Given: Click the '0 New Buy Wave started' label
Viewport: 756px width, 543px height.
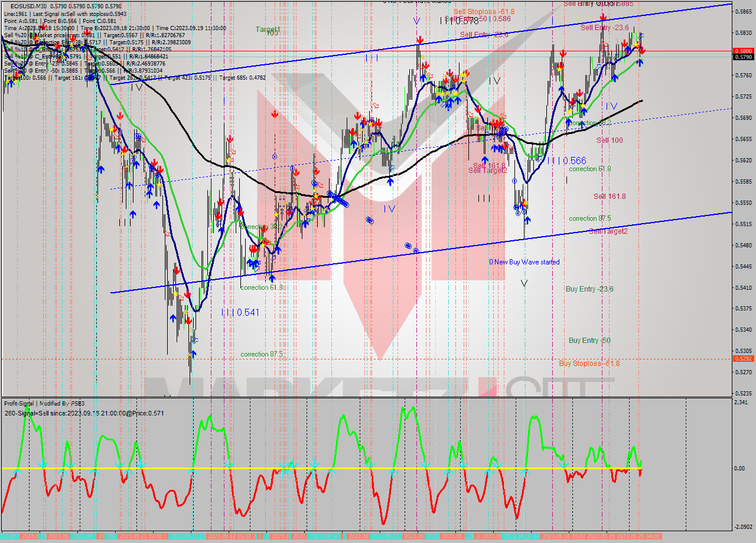Looking at the screenshot, I should 524,261.
